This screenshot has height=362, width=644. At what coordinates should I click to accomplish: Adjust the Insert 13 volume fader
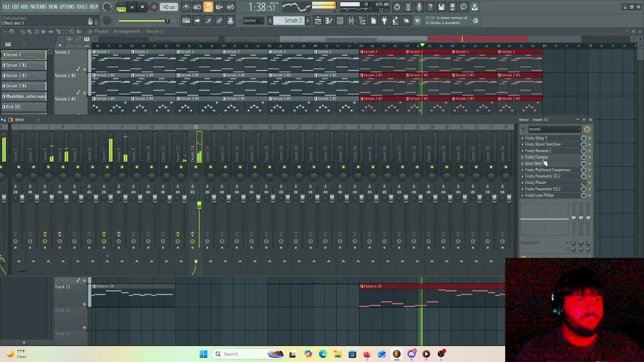tap(199, 206)
